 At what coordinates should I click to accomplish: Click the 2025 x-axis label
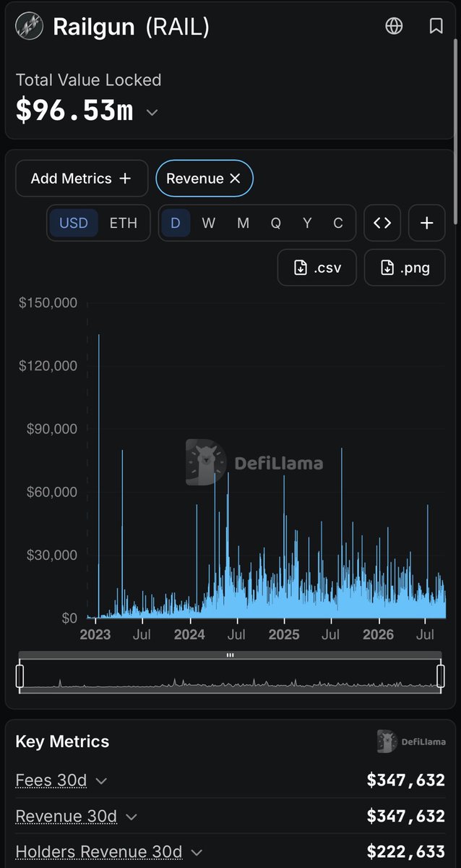tap(284, 634)
